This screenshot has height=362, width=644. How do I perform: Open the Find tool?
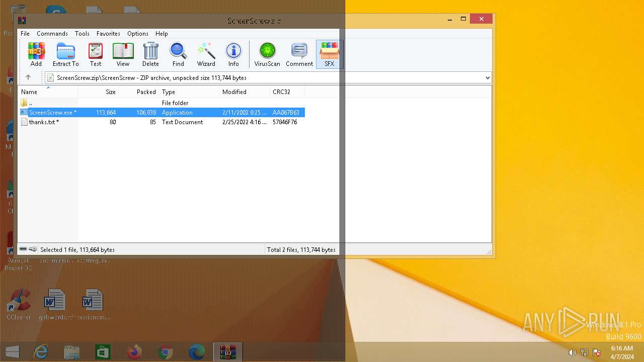click(x=178, y=54)
